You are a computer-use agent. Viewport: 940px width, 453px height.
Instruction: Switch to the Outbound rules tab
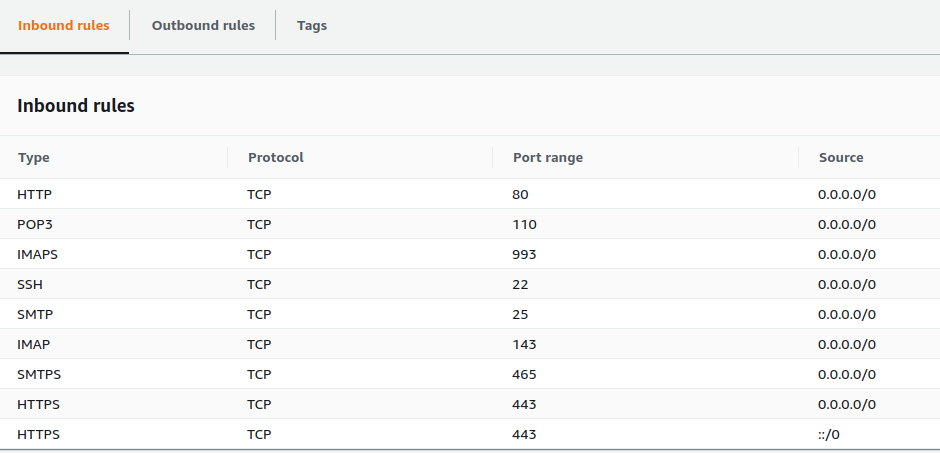click(203, 26)
